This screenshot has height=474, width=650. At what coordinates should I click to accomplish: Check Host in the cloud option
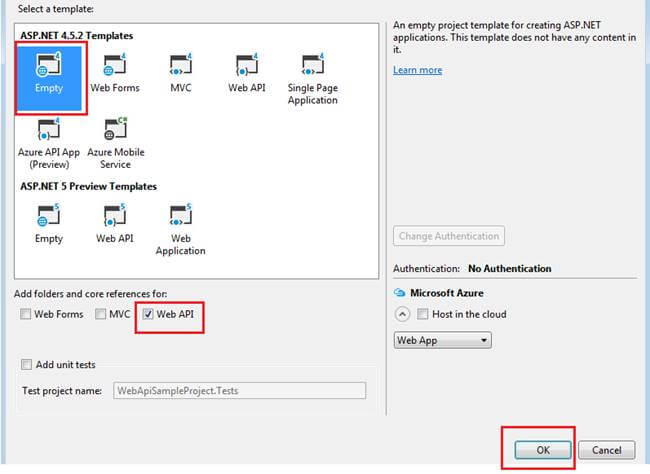pyautogui.click(x=422, y=314)
